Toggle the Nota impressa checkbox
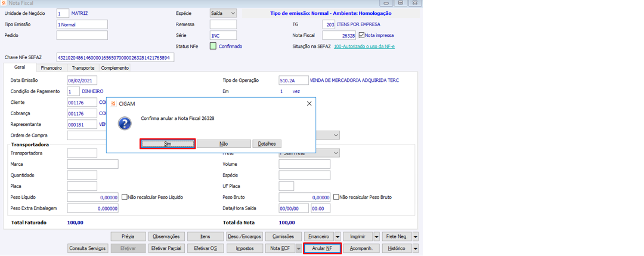 [361, 35]
